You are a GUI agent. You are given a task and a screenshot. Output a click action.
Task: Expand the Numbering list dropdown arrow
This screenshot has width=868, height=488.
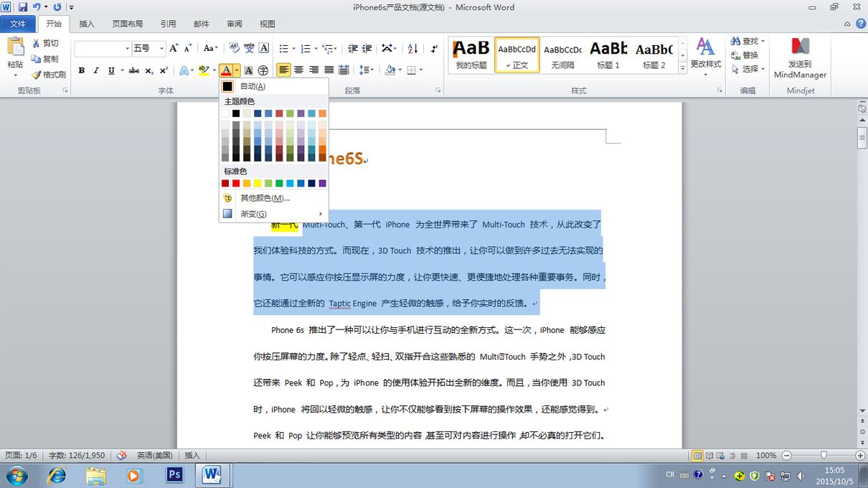click(315, 49)
